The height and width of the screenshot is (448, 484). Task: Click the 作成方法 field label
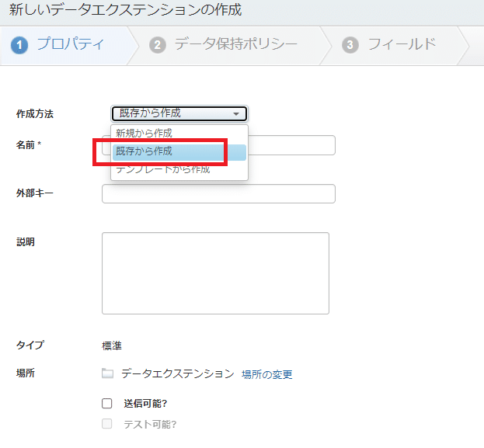pos(35,113)
